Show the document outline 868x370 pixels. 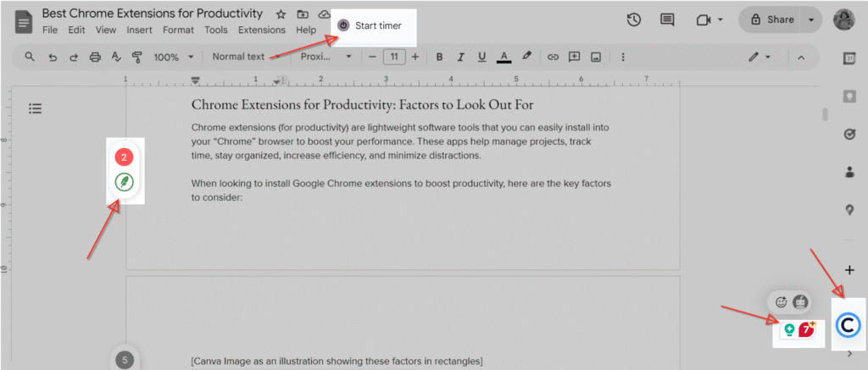(x=35, y=108)
